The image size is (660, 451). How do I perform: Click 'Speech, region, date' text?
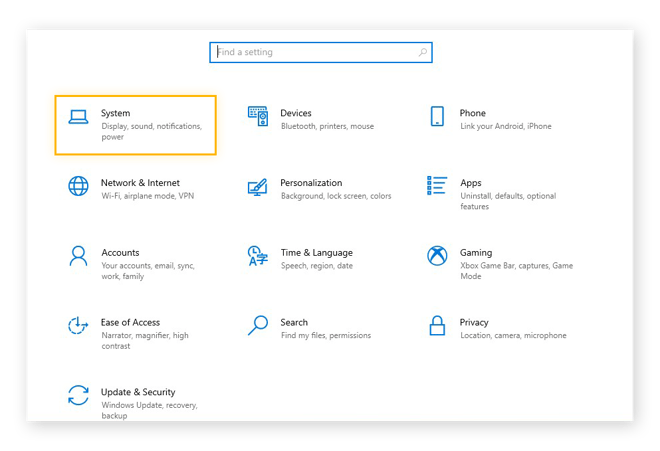[317, 266]
